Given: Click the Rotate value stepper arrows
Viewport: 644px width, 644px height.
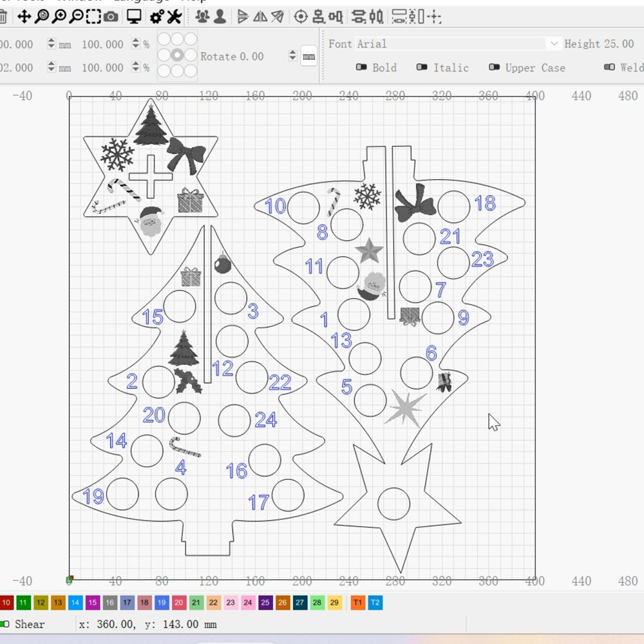Looking at the screenshot, I should (x=292, y=56).
